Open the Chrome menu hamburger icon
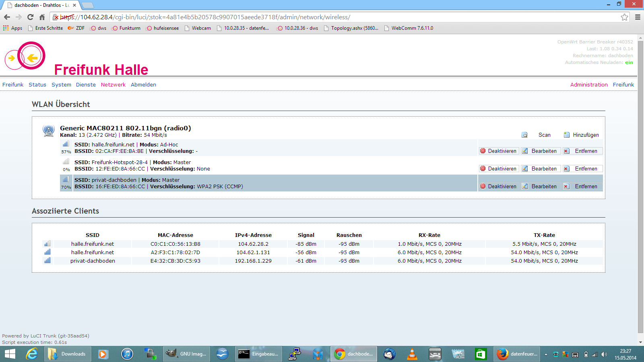 tap(637, 17)
